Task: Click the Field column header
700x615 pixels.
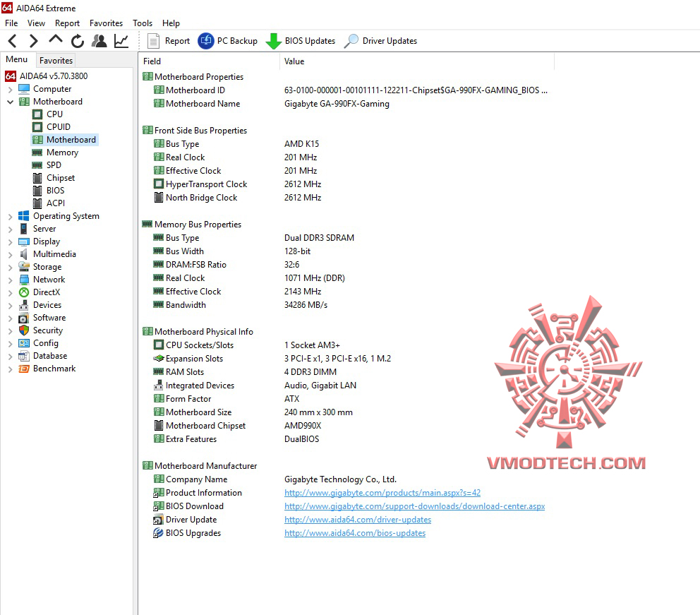Action: pyautogui.click(x=209, y=61)
